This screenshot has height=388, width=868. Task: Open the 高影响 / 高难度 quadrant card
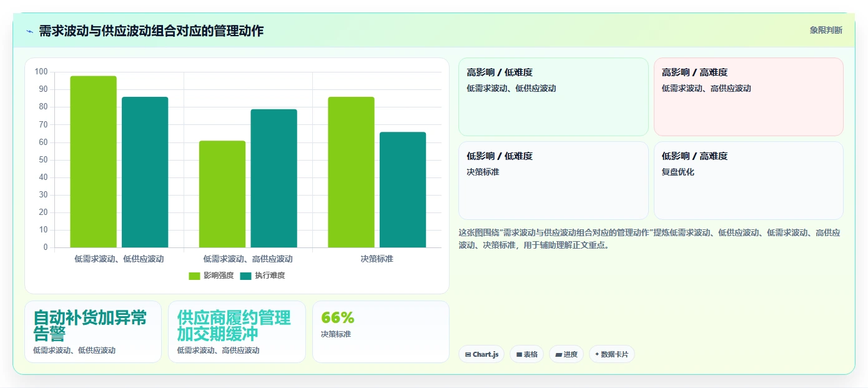(749, 97)
